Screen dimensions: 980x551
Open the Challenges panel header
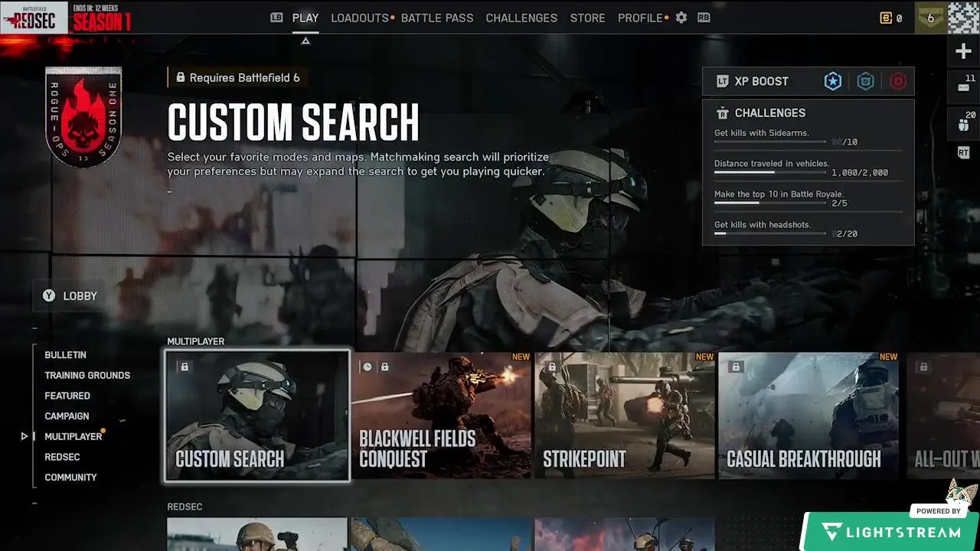(x=770, y=113)
